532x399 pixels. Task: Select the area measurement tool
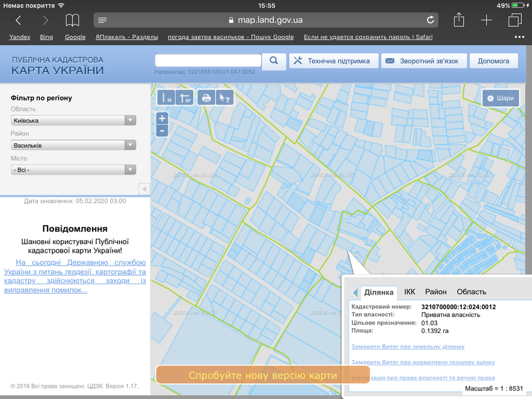[x=185, y=98]
